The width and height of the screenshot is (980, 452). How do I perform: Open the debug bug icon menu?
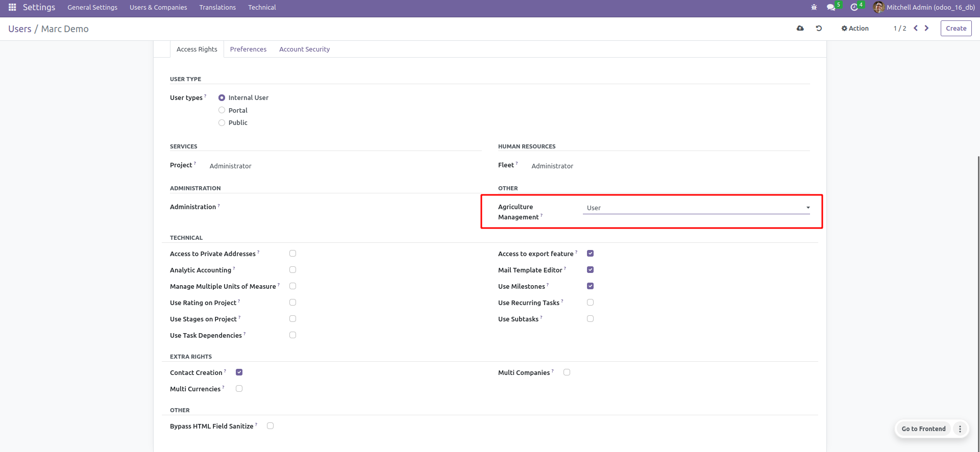[x=814, y=7]
